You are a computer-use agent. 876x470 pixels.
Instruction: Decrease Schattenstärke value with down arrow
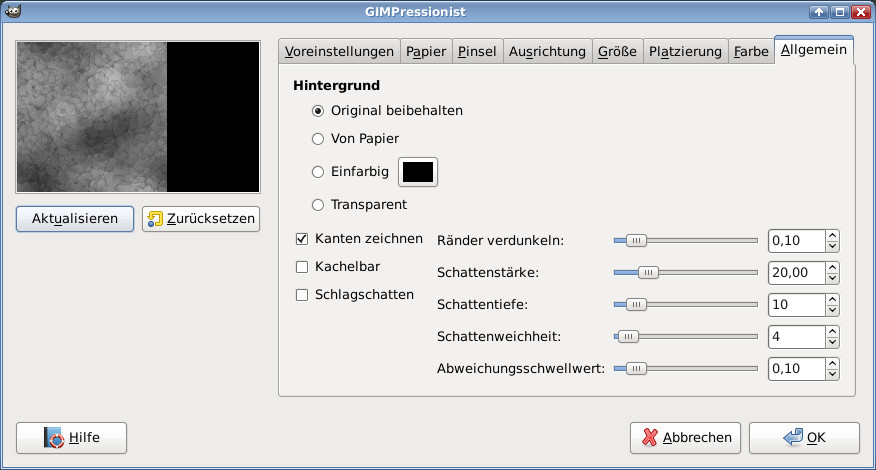point(832,278)
